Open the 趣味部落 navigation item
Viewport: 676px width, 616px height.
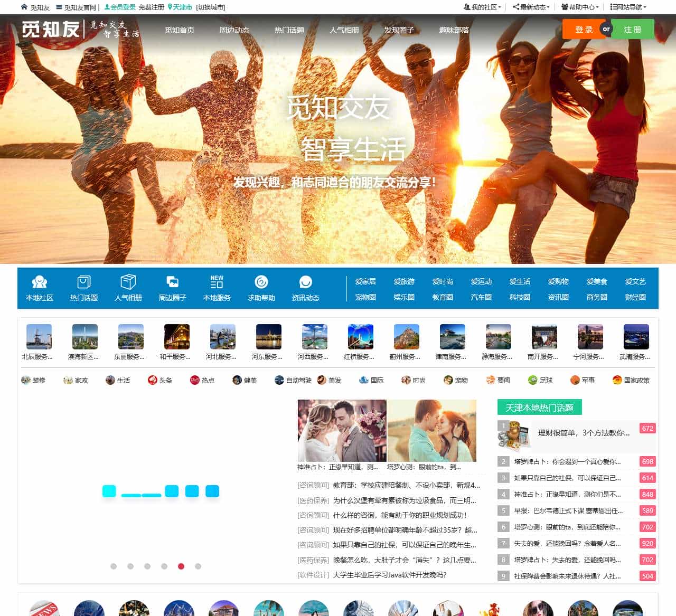coord(454,30)
